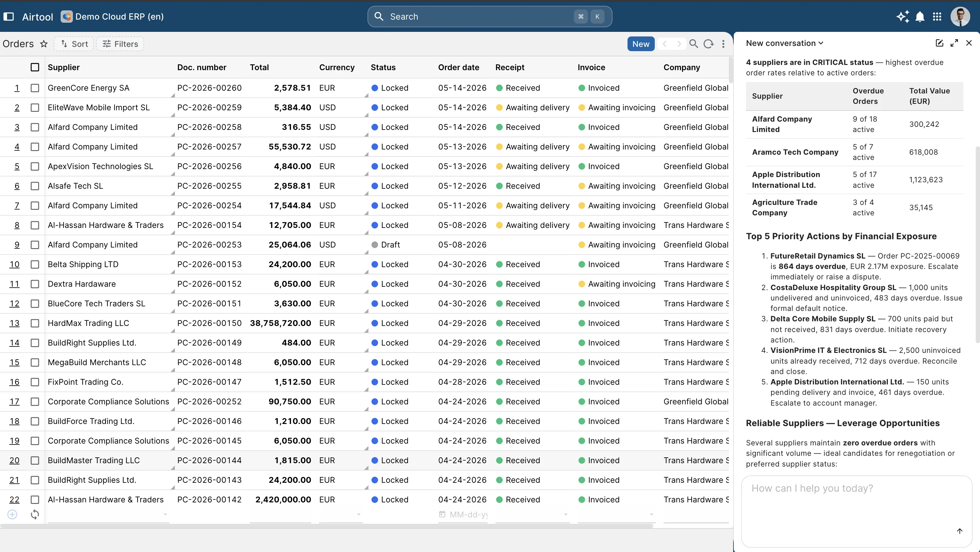Go to previous record arrow
Viewport: 980px width, 552px height.
(664, 44)
